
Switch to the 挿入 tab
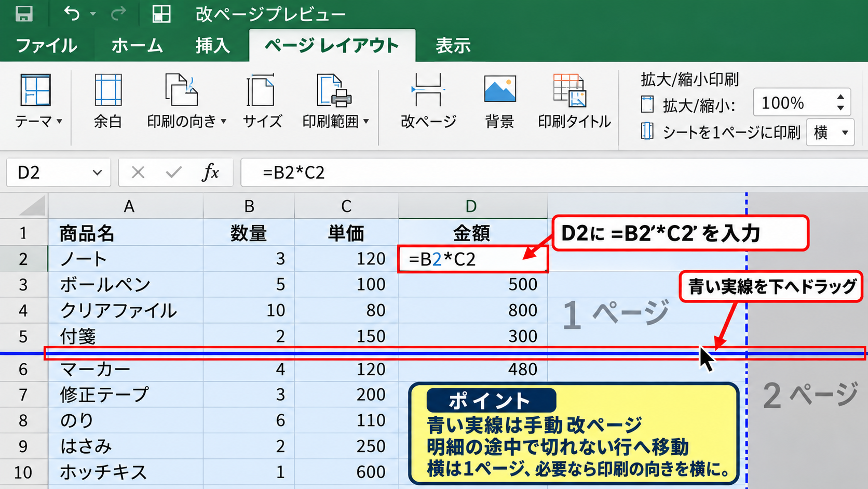click(212, 46)
